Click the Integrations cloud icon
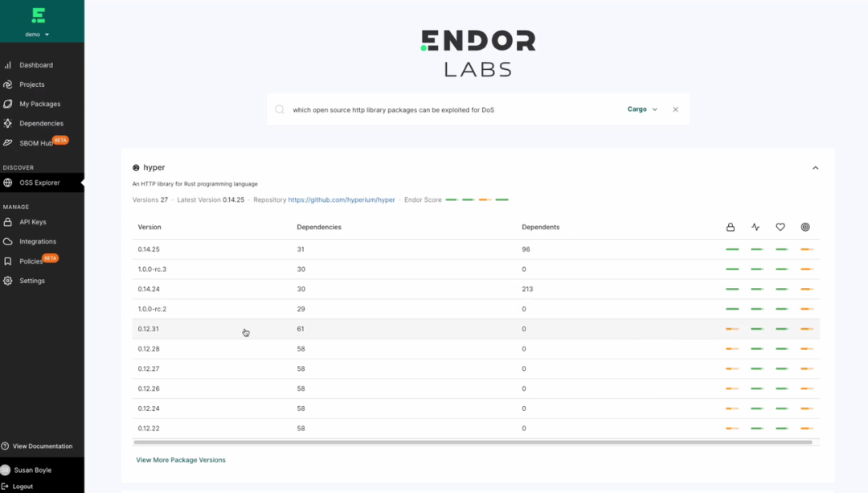The height and width of the screenshot is (493, 868). (x=8, y=241)
